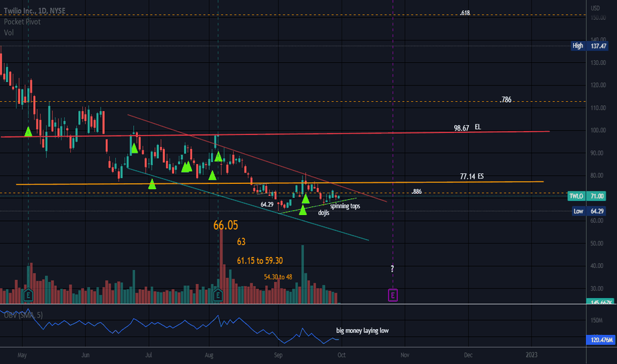Viewport: 617px width, 364px height.
Task: Click the May pocket pivot green triangle
Action: click(x=28, y=132)
